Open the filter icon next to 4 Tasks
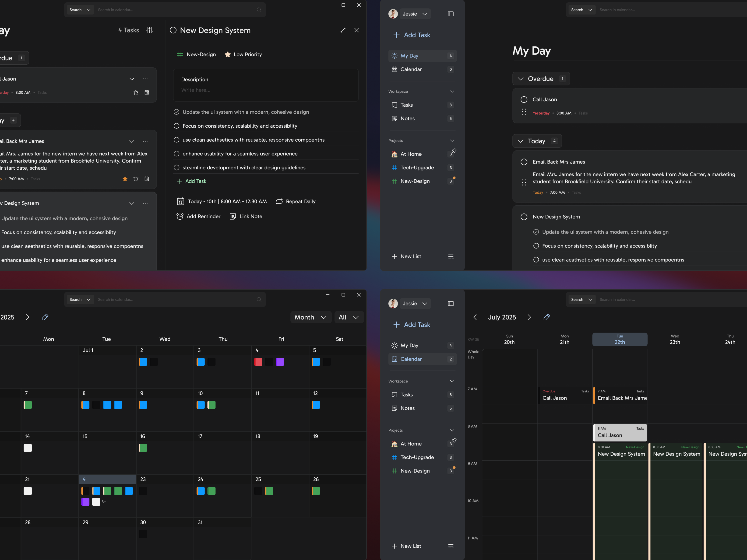The height and width of the screenshot is (560, 747). 150,30
